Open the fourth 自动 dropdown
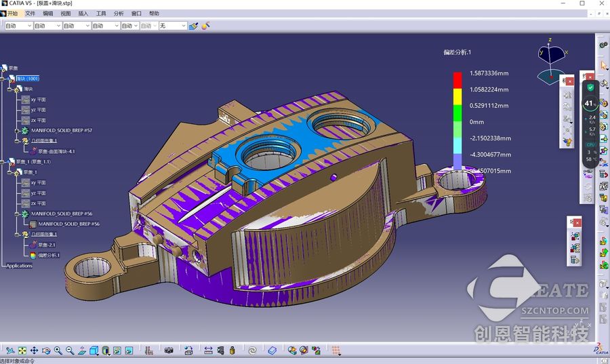The image size is (610, 364). pos(106,26)
